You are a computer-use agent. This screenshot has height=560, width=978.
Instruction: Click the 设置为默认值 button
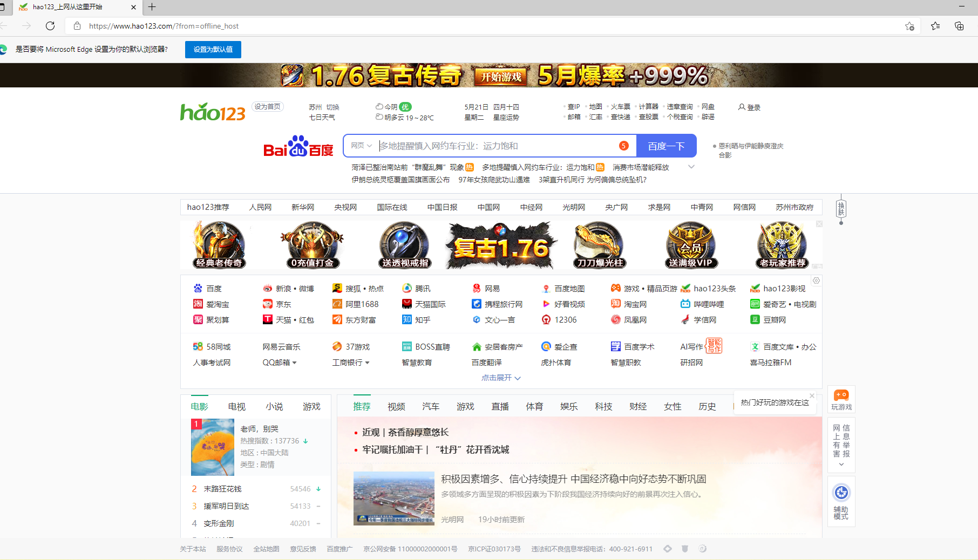[213, 49]
